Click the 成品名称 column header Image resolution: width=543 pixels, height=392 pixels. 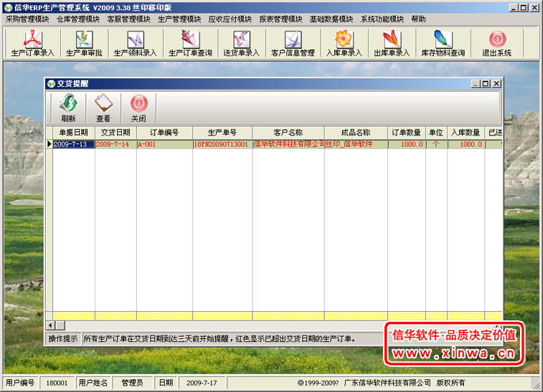[x=356, y=133]
